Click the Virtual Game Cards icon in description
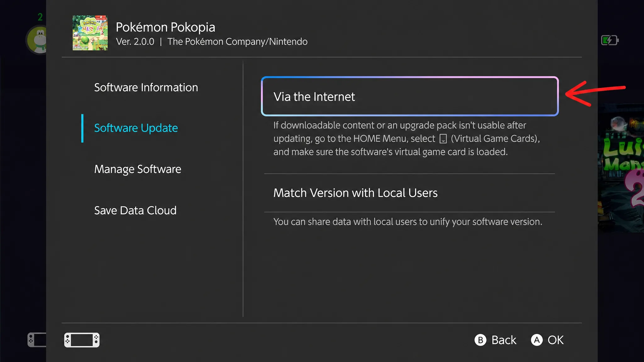 click(443, 139)
